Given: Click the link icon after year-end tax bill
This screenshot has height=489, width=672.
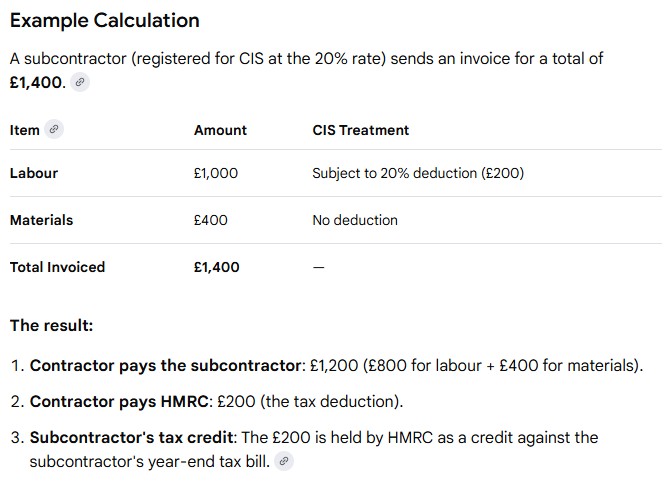Looking at the screenshot, I should 284,461.
